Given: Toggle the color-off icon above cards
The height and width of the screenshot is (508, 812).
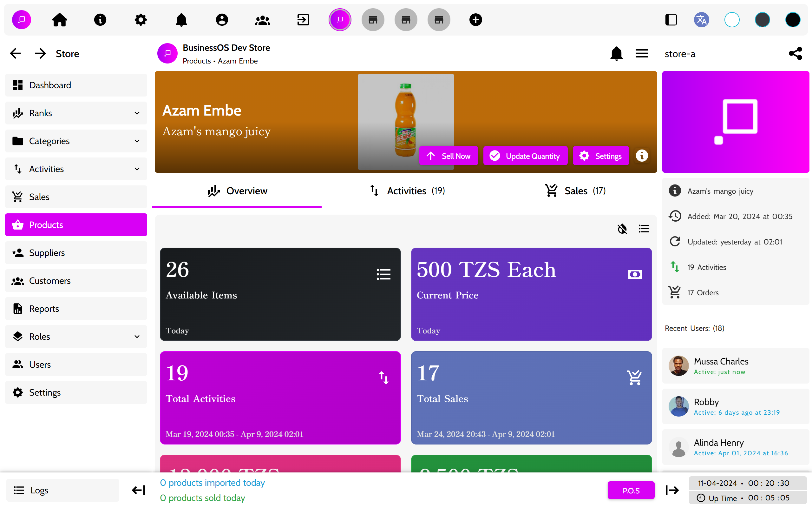Looking at the screenshot, I should [x=622, y=229].
